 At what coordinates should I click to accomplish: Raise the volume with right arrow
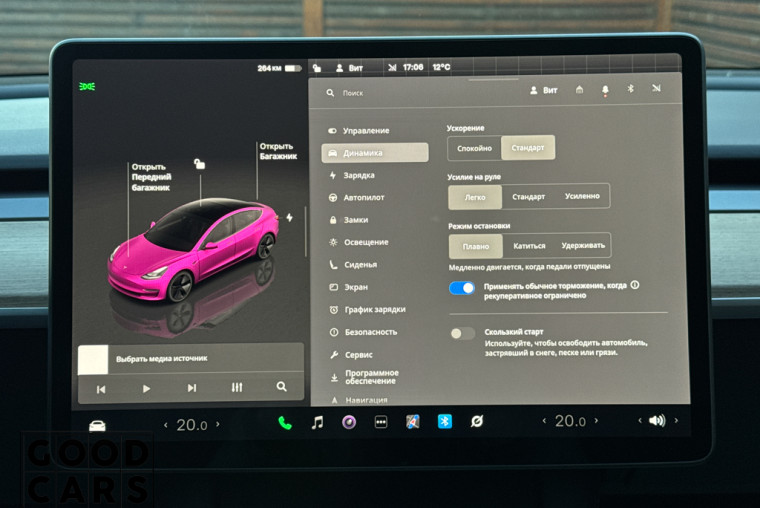coord(676,420)
